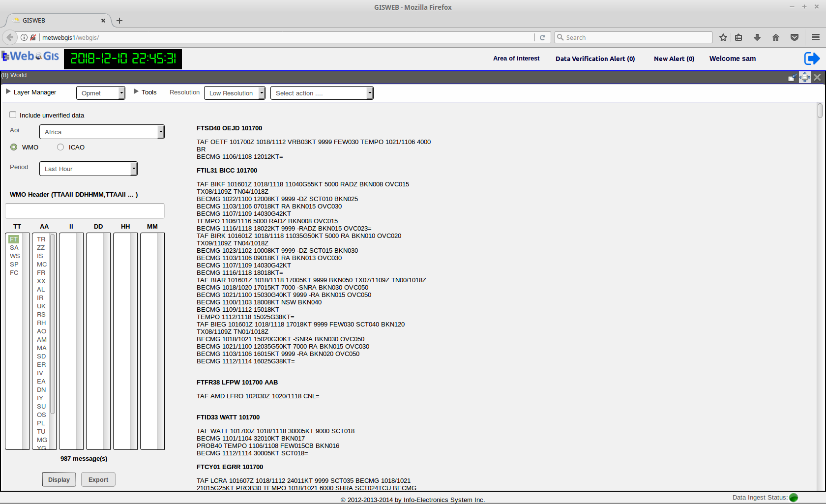Select FR in the AA list
Viewport: 826px width, 504px height.
pyautogui.click(x=41, y=272)
